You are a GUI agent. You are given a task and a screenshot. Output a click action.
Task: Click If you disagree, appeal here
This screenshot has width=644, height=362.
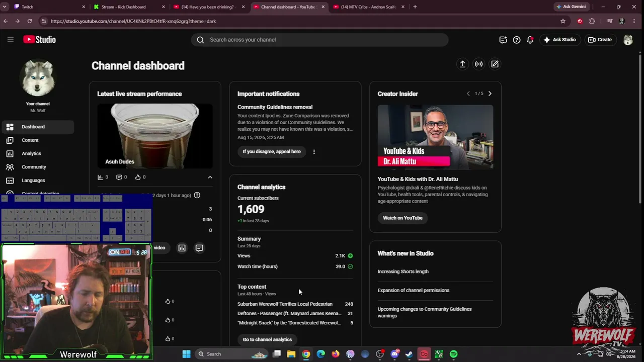[x=272, y=151]
